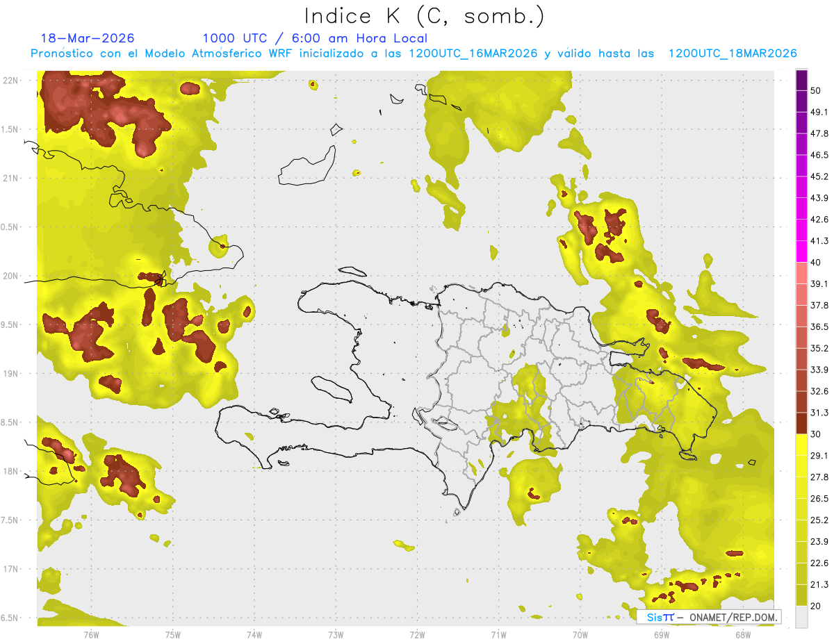Click the '23.9' legend value
834x644 pixels.
click(819, 542)
